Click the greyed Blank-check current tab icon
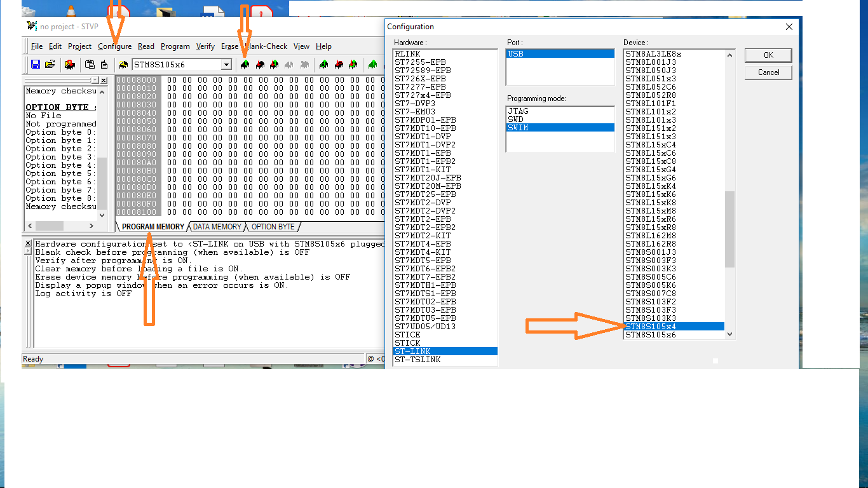Image resolution: width=868 pixels, height=488 pixels. (304, 64)
